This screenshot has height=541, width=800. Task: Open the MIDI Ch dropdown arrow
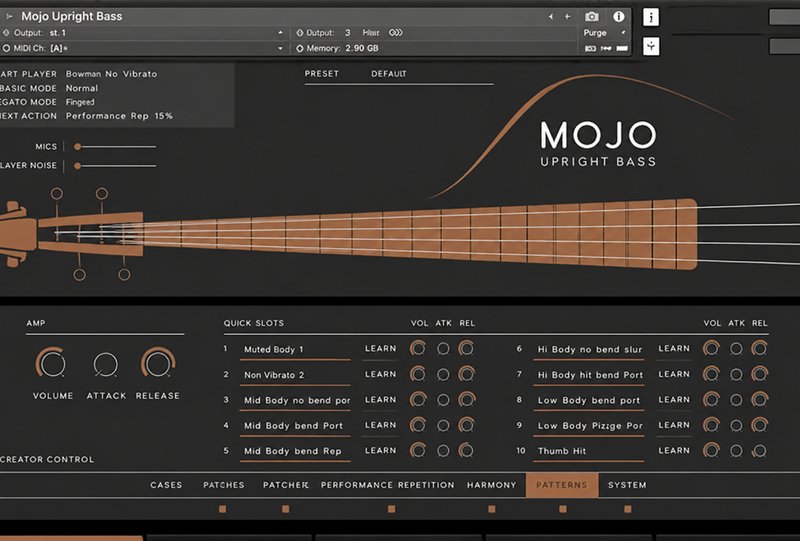pyautogui.click(x=280, y=48)
